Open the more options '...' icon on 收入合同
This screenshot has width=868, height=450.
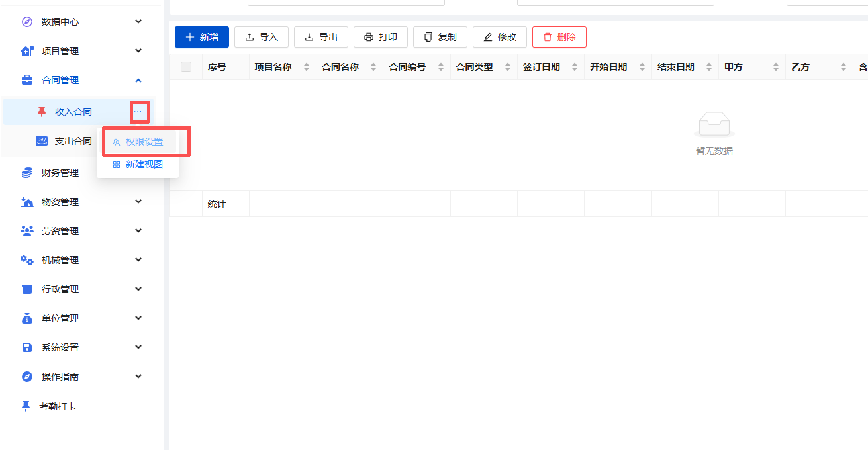(x=138, y=111)
